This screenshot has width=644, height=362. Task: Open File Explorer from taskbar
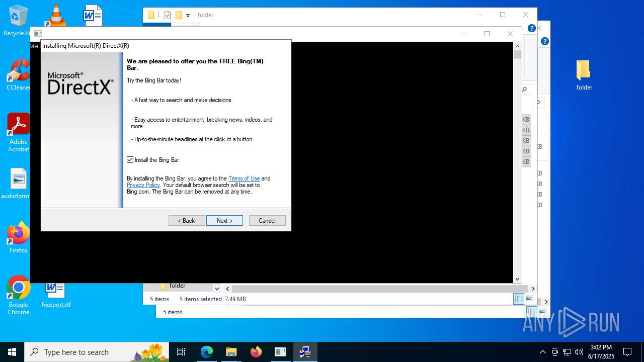(x=231, y=352)
